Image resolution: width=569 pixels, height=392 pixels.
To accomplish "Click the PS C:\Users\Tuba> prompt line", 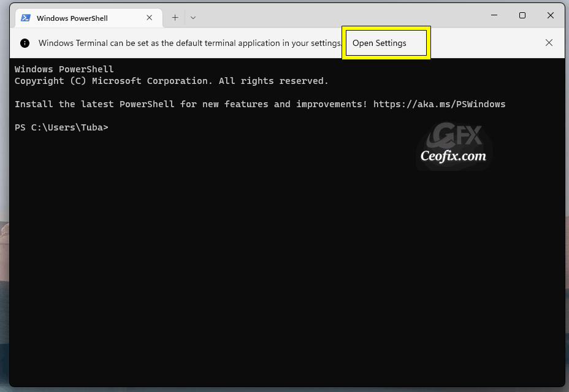I will 61,127.
